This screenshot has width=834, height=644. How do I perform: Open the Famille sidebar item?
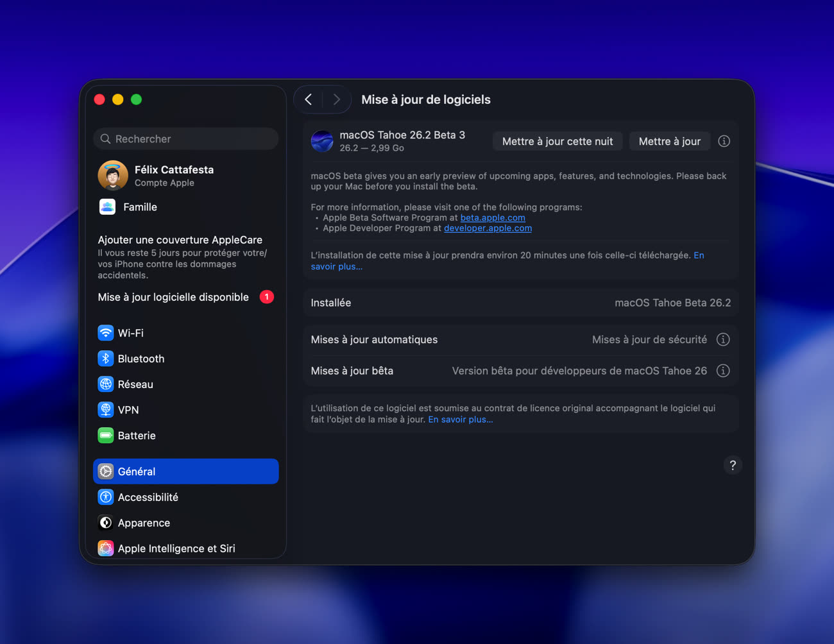click(x=140, y=207)
